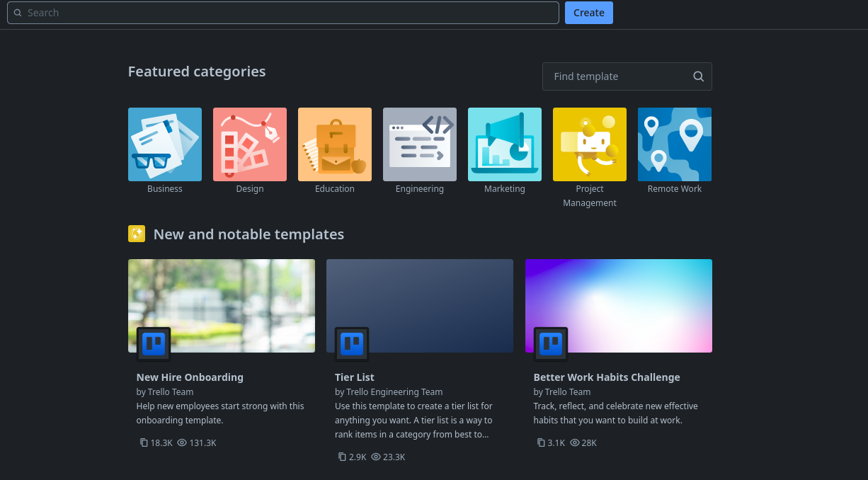
Task: Click the sparkle icon beside new templates heading
Action: [x=137, y=234]
